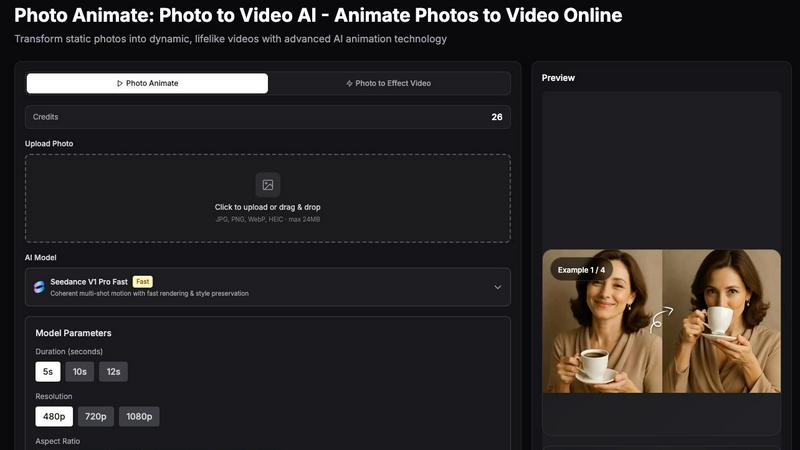Click the Credits label
Viewport: 800px width, 450px height.
tap(45, 117)
